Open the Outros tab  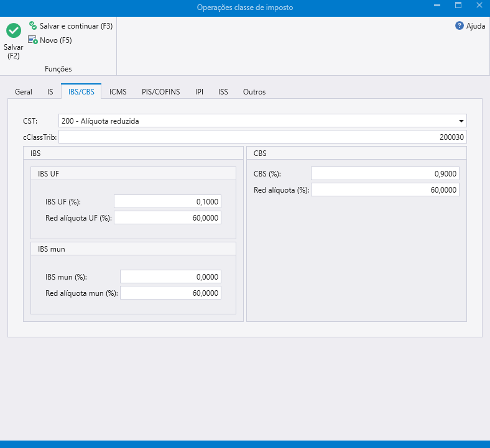coord(254,92)
